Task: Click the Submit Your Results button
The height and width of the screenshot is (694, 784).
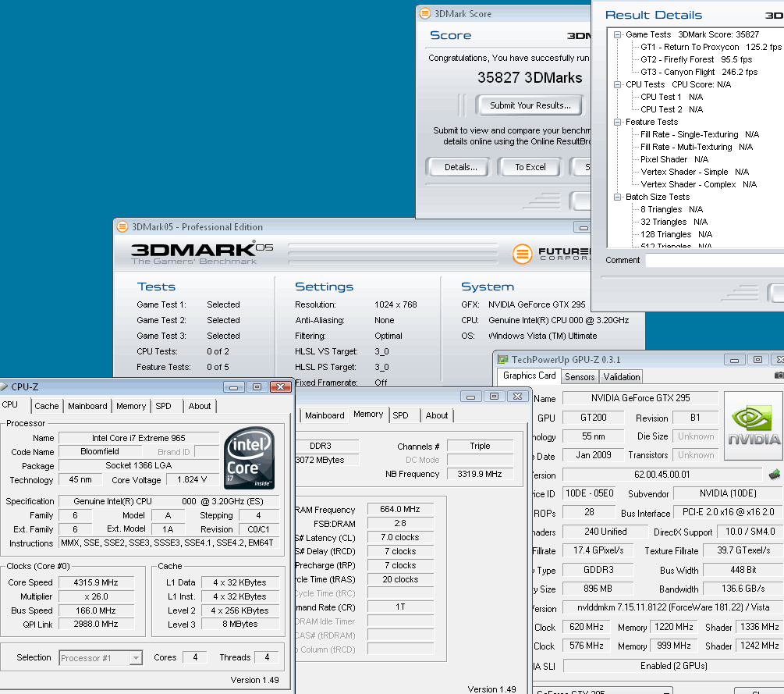Action: (530, 105)
